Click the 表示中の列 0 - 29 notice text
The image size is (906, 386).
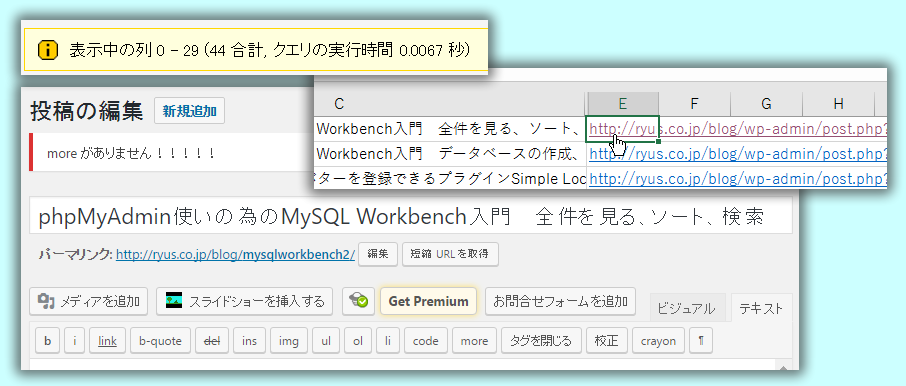point(270,50)
